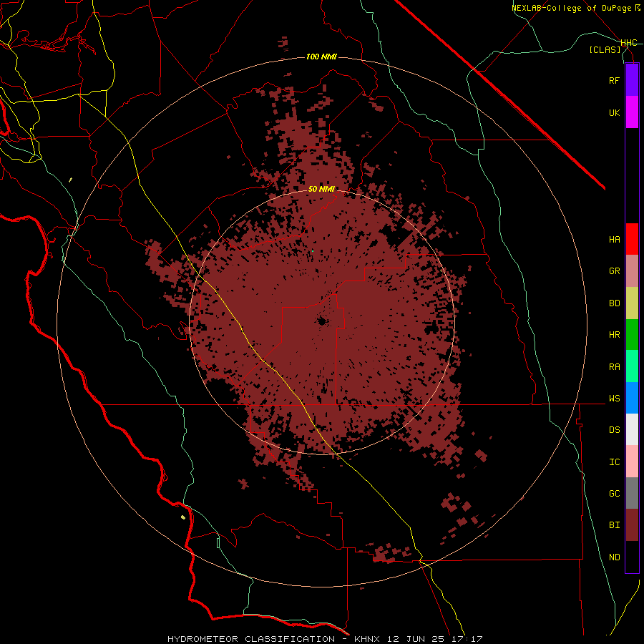
Task: Click the IC legend label
Action: click(615, 462)
